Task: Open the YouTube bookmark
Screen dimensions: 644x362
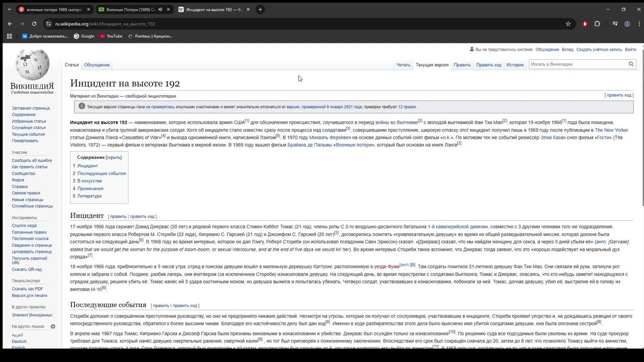Action: 111,36
